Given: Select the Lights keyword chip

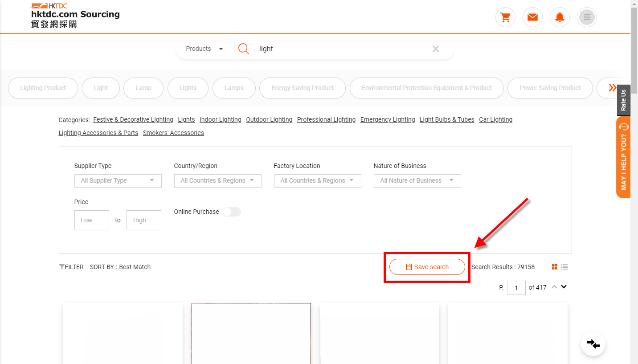Looking at the screenshot, I should click(188, 88).
